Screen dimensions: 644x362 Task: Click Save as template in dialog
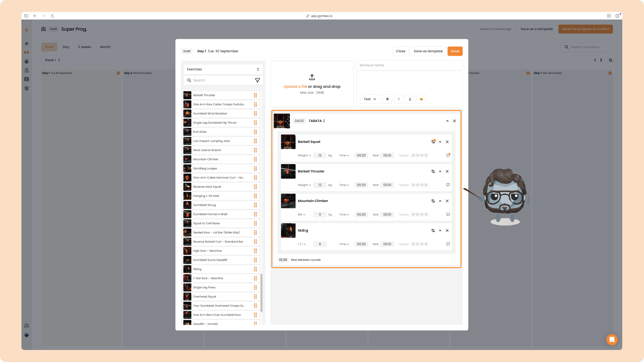pyautogui.click(x=428, y=51)
